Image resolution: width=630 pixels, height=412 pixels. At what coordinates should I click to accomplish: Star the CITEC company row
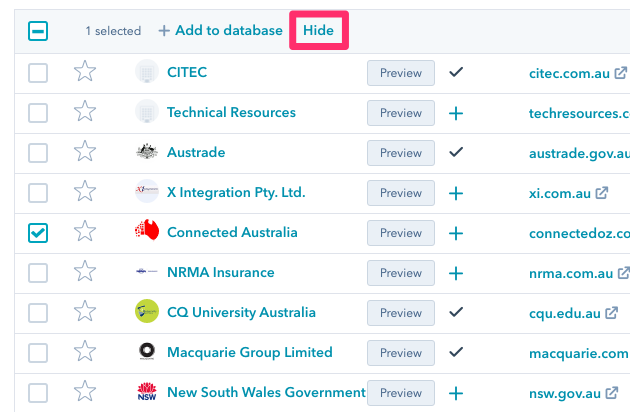tap(85, 72)
